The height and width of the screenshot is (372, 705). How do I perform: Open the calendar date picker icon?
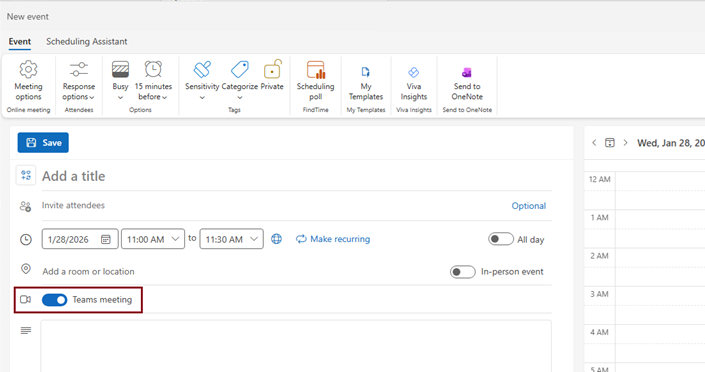(x=106, y=239)
